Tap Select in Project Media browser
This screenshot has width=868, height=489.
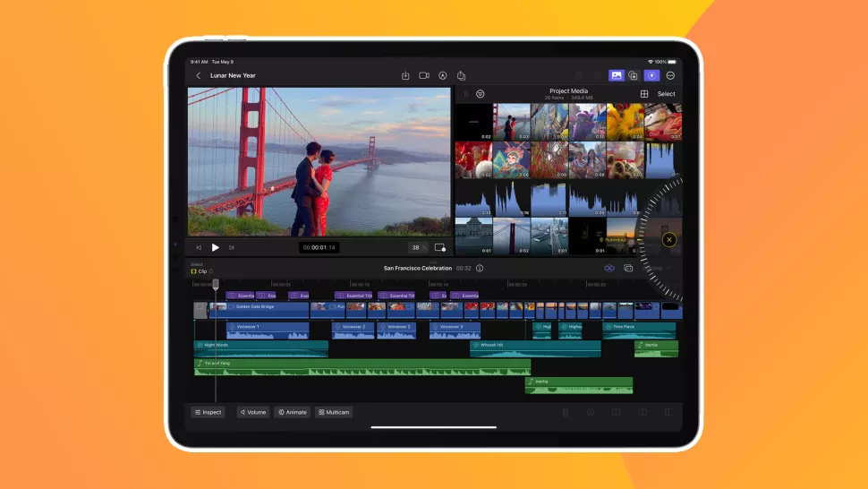coord(666,94)
